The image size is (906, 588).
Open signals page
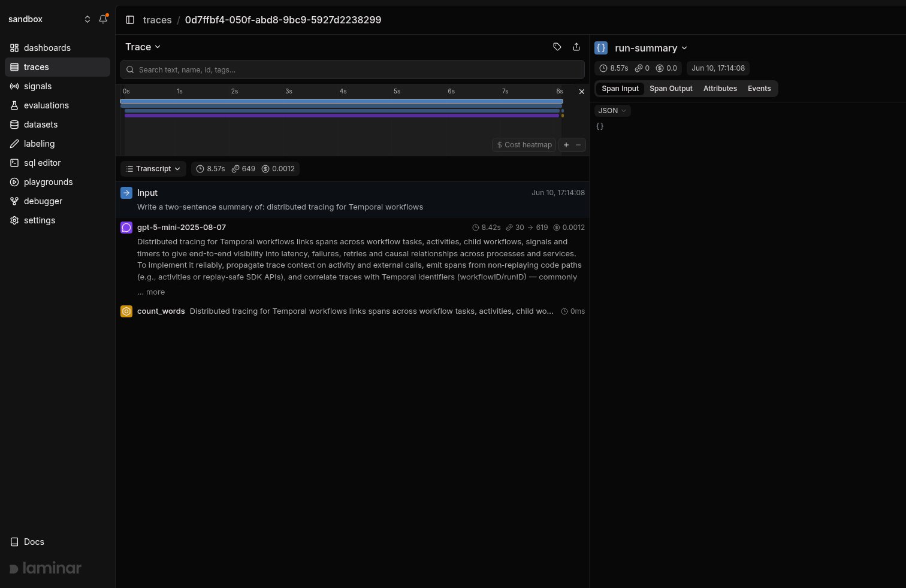point(58,86)
